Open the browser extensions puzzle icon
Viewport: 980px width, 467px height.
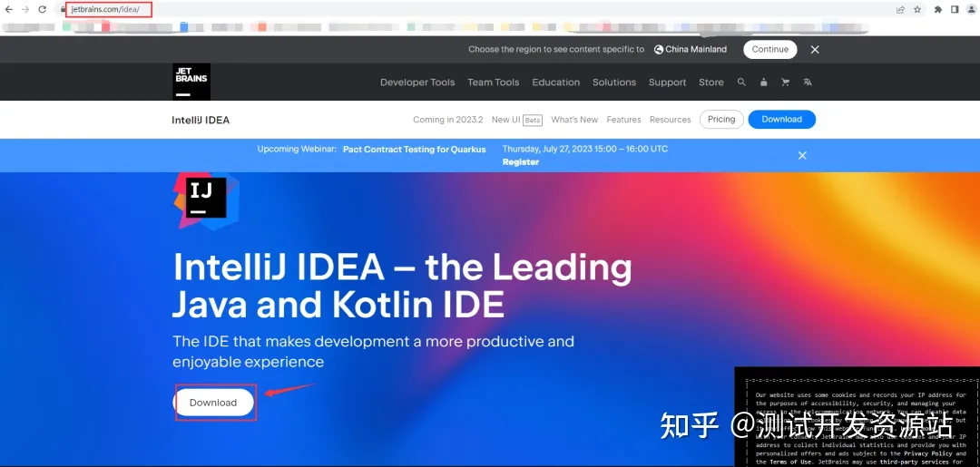[938, 9]
